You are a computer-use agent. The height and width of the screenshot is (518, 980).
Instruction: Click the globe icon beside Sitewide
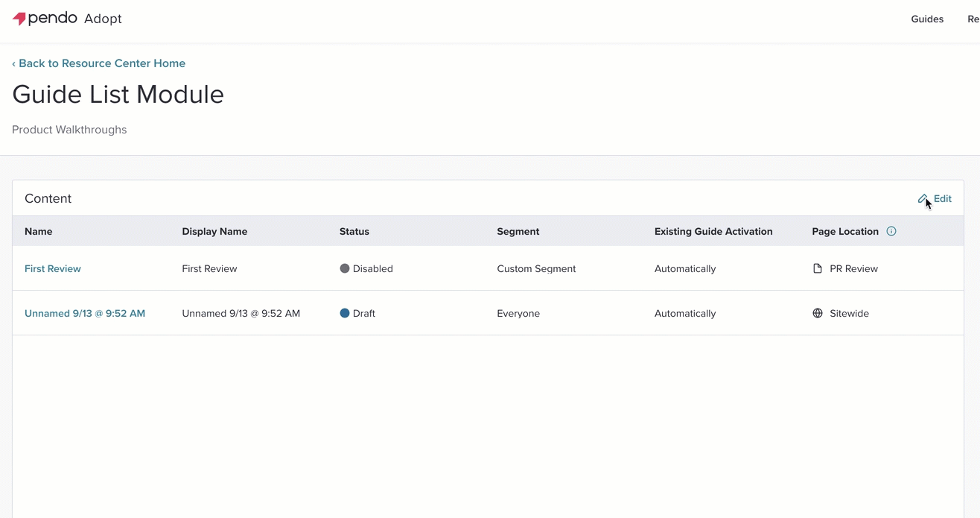[818, 313]
